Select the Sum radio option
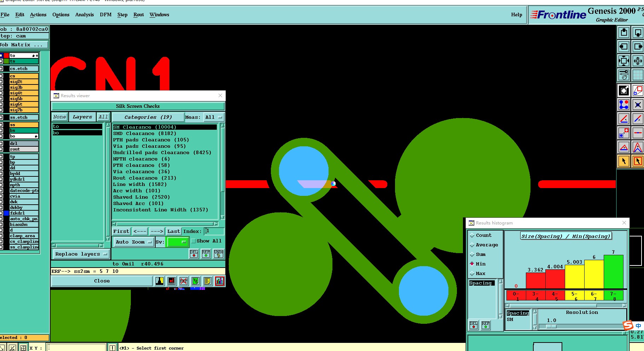 click(x=472, y=255)
